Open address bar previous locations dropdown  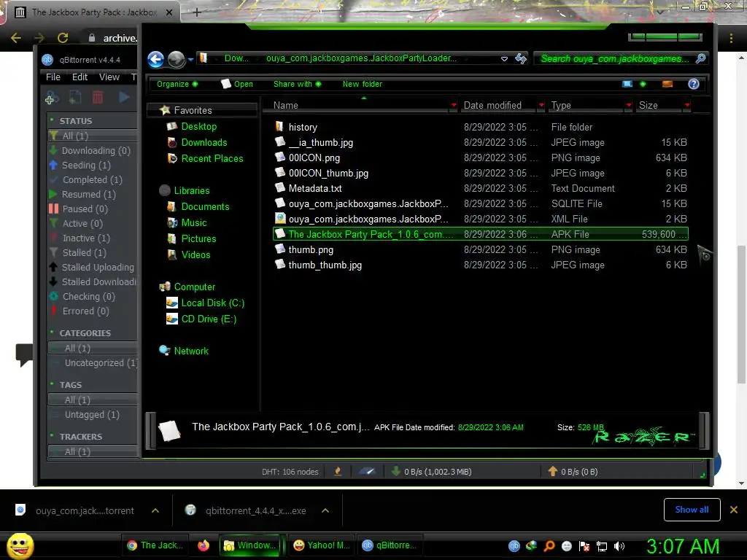(504, 58)
